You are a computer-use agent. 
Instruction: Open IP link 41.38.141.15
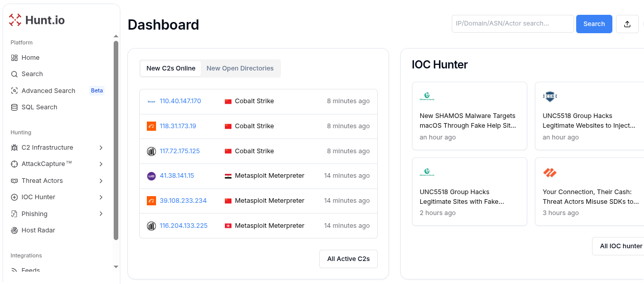[177, 176]
